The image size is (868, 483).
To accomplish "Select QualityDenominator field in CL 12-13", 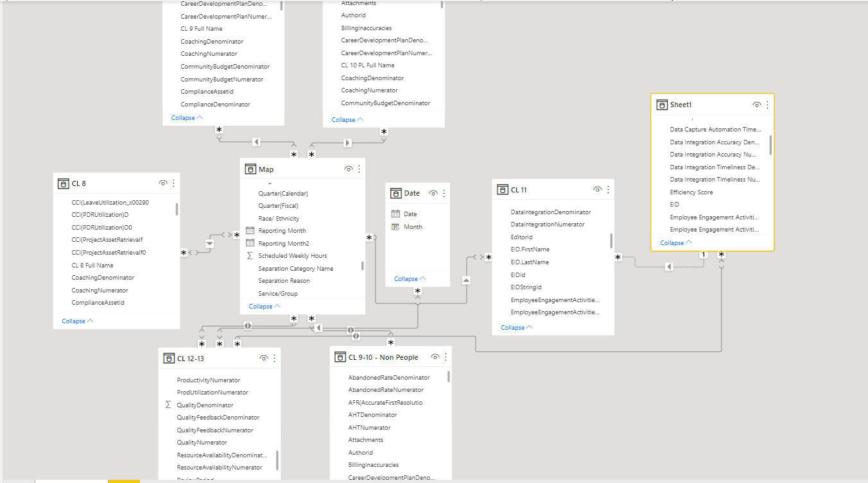I will click(205, 405).
